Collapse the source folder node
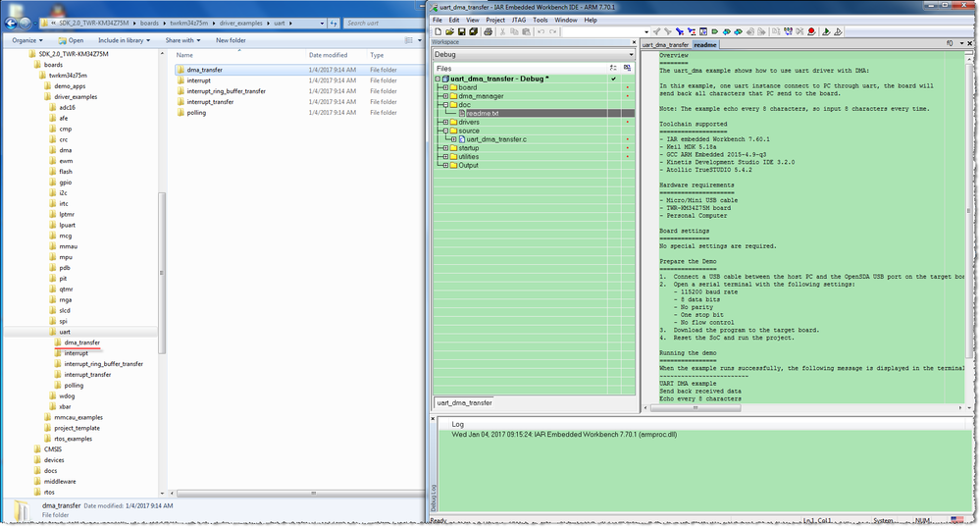The image size is (980, 527). [445, 131]
